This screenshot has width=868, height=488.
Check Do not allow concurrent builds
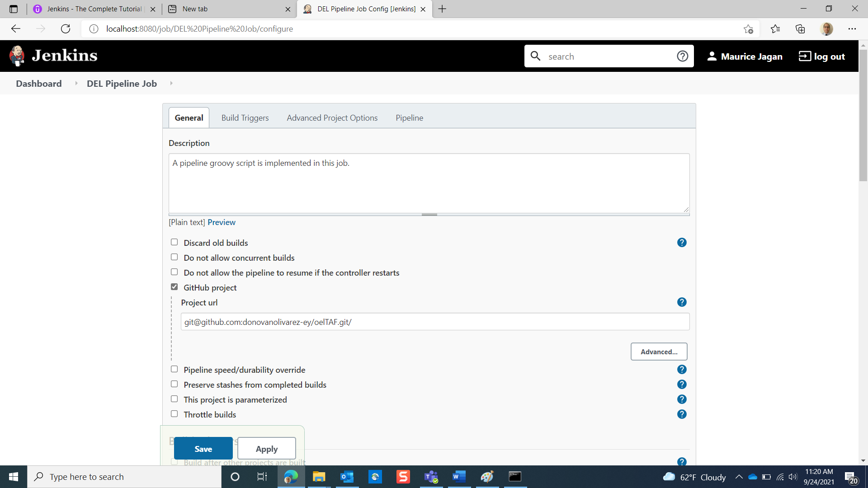tap(174, 257)
